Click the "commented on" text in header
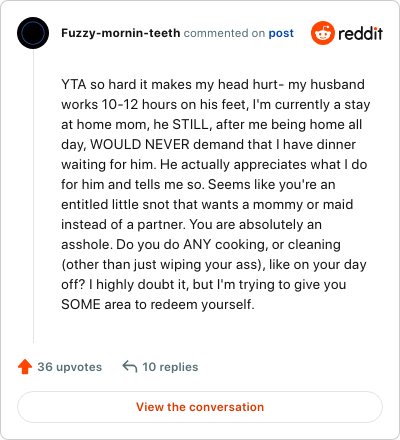Image resolution: width=400 pixels, height=440 pixels. click(x=224, y=33)
